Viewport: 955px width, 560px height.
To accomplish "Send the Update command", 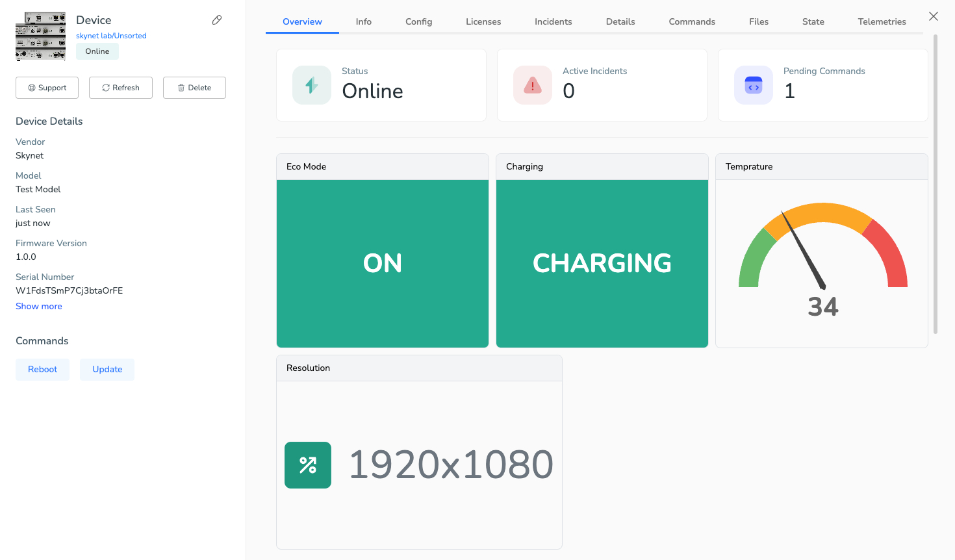I will tap(107, 369).
